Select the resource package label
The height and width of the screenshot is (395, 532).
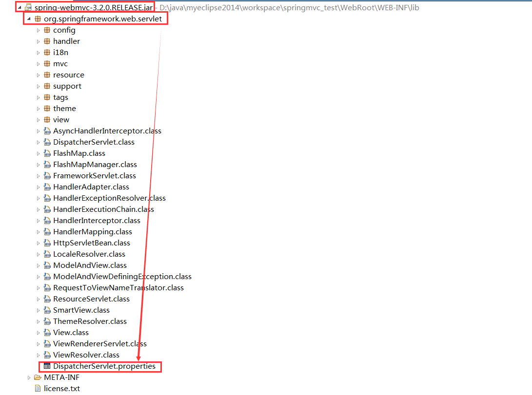pyautogui.click(x=69, y=75)
